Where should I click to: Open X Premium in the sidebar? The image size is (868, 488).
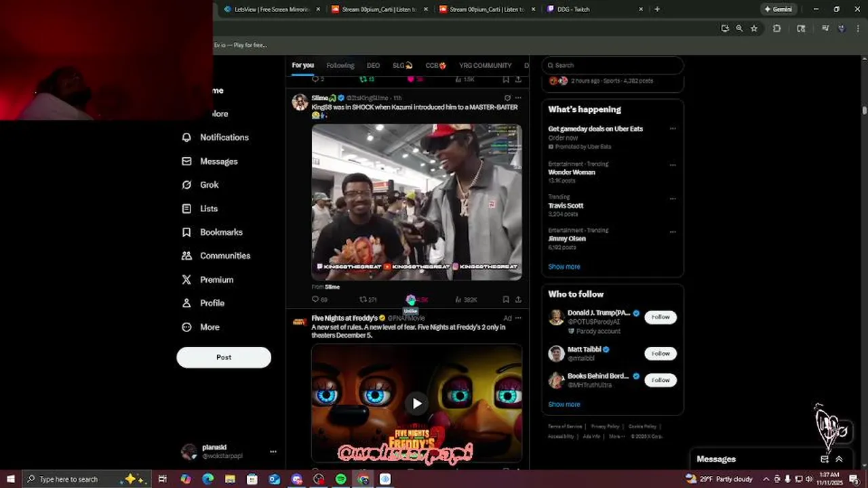click(x=208, y=280)
